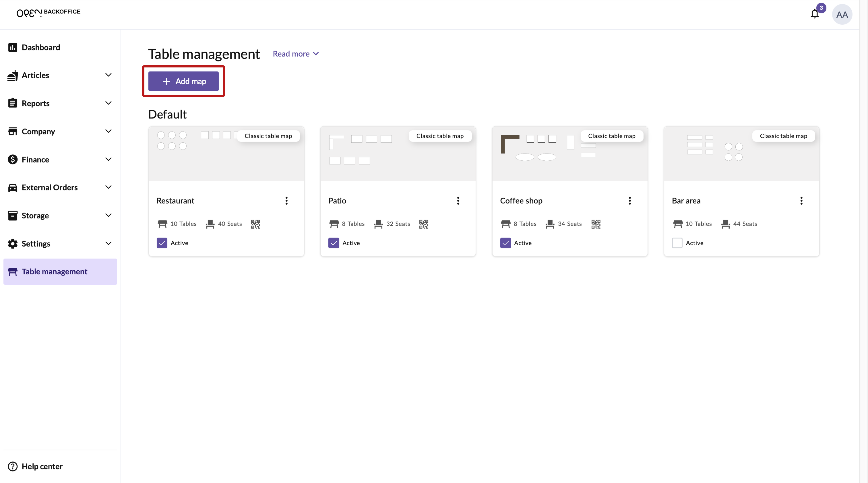Toggle Active checkbox on Patio map

[x=334, y=243]
